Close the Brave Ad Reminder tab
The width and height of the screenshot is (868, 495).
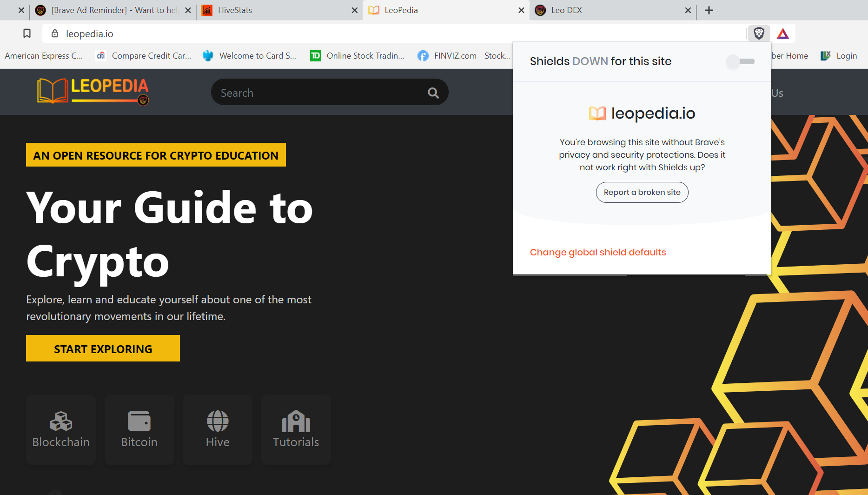coord(188,10)
